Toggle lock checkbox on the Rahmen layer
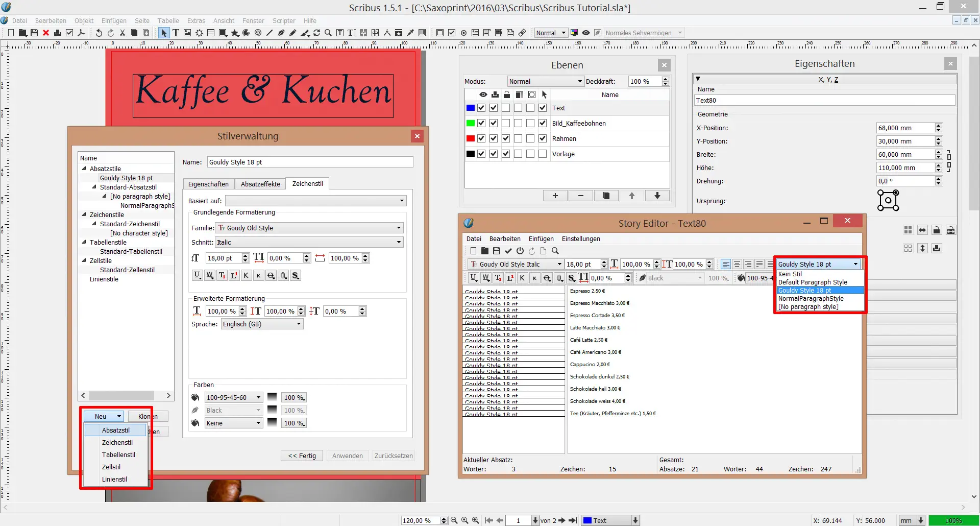Viewport: 980px width, 526px height. point(506,138)
